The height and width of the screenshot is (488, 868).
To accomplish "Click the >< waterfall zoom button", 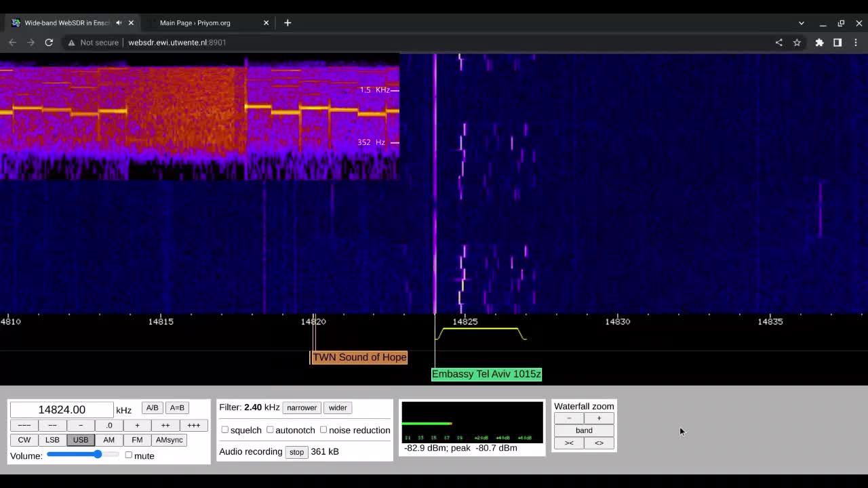I will click(x=569, y=443).
